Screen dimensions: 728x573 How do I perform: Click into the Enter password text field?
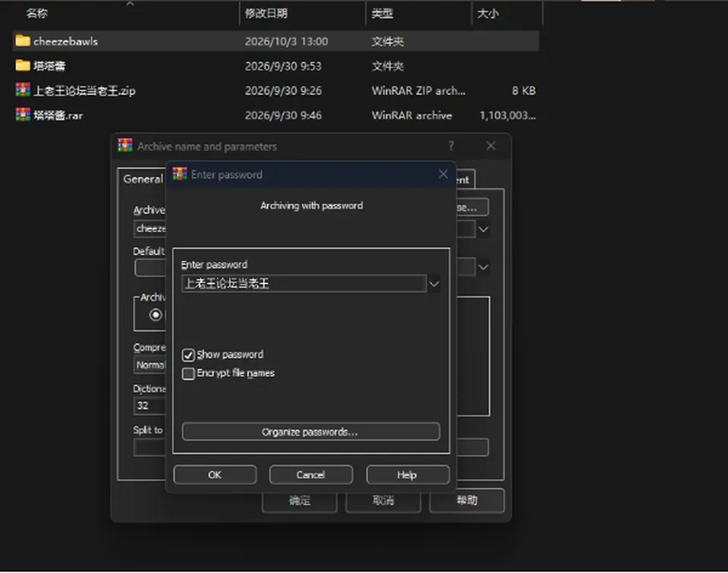pyautogui.click(x=303, y=284)
